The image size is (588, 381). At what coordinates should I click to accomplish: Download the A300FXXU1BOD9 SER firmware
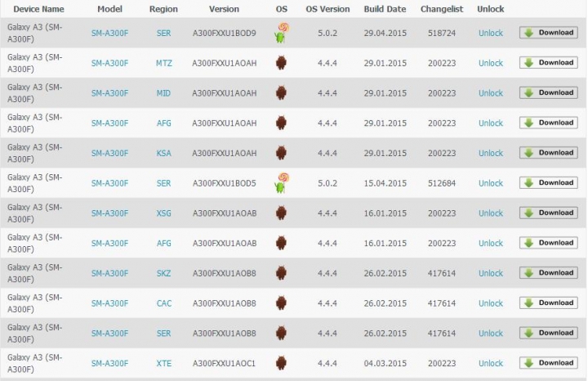pyautogui.click(x=549, y=33)
